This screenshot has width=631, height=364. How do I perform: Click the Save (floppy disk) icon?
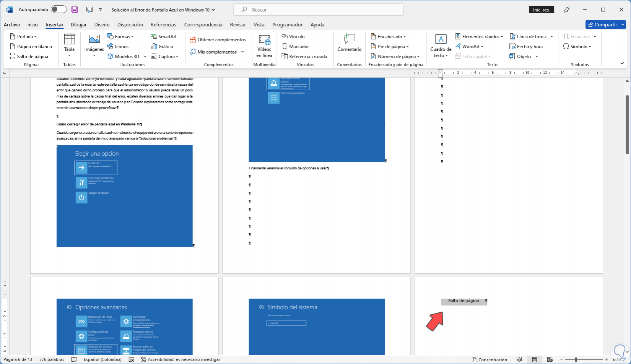point(75,10)
